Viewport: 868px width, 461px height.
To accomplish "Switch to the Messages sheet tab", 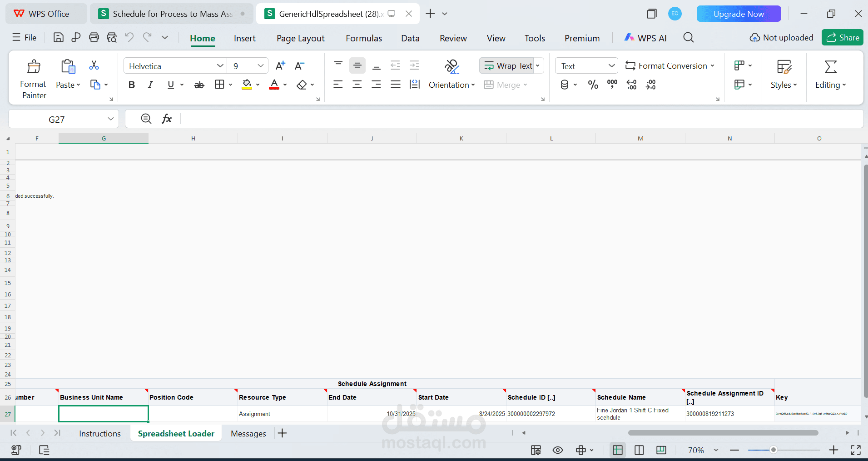I will coord(248,433).
